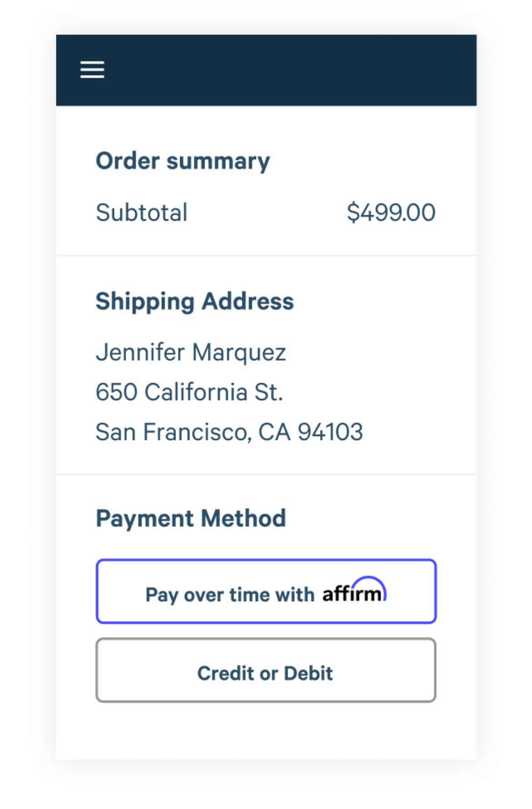
Task: Click the $499.00 subtotal amount
Action: point(391,212)
